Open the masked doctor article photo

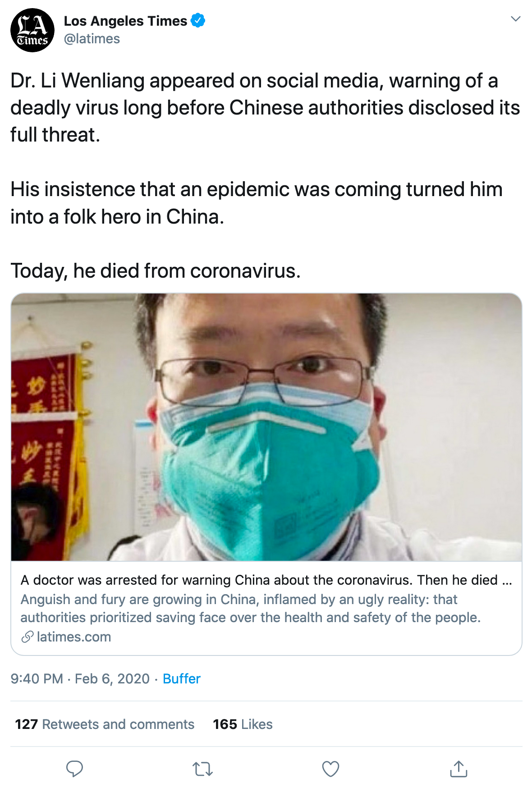[266, 427]
